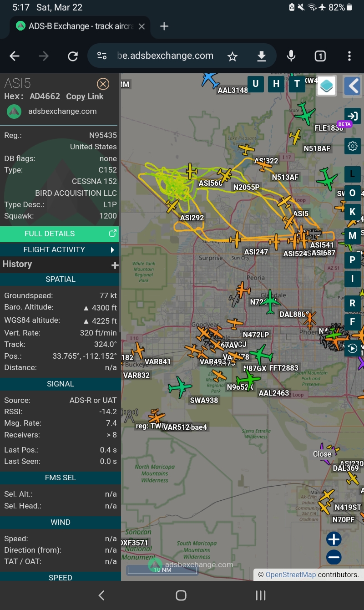The width and height of the screenshot is (364, 610).
Task: Click the Groundspeed value 77 kt
Action: pyautogui.click(x=108, y=295)
